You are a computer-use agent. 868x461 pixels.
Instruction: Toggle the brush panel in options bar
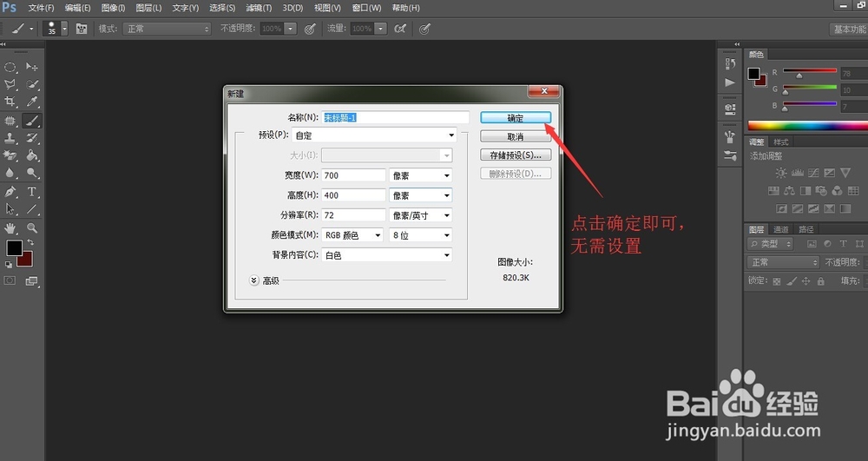coord(82,29)
